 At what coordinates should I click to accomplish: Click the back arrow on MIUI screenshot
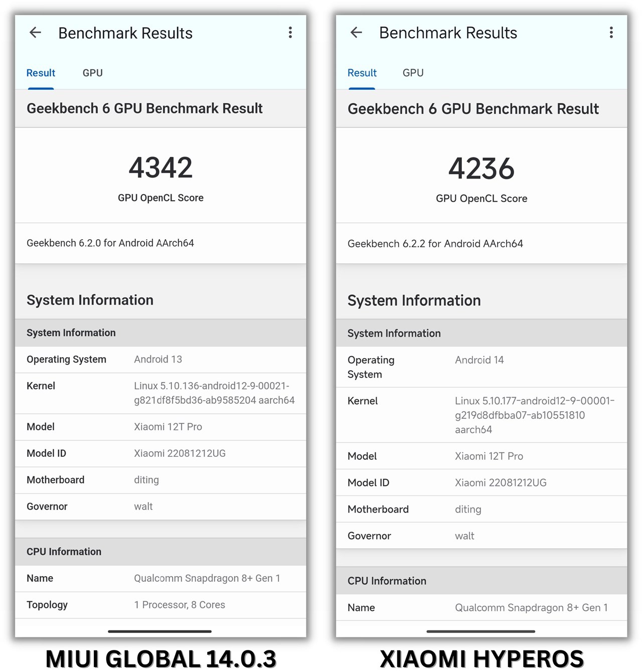tap(35, 33)
